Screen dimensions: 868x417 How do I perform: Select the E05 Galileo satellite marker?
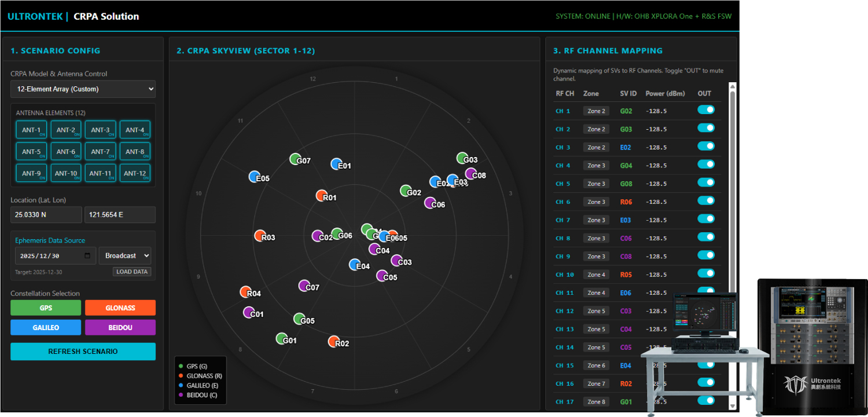[x=254, y=177]
